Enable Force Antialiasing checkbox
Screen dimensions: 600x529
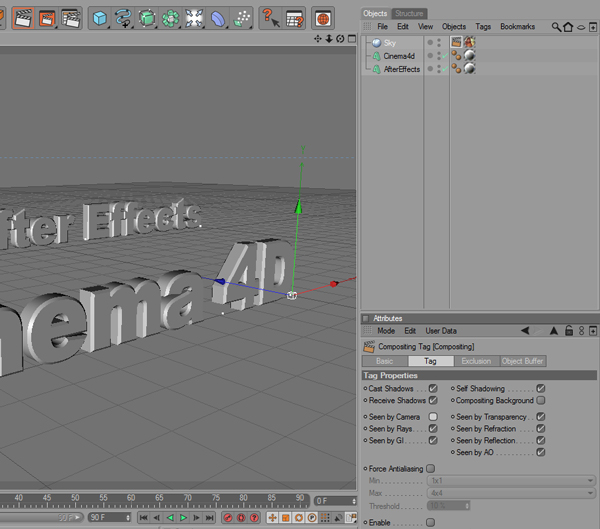430,469
